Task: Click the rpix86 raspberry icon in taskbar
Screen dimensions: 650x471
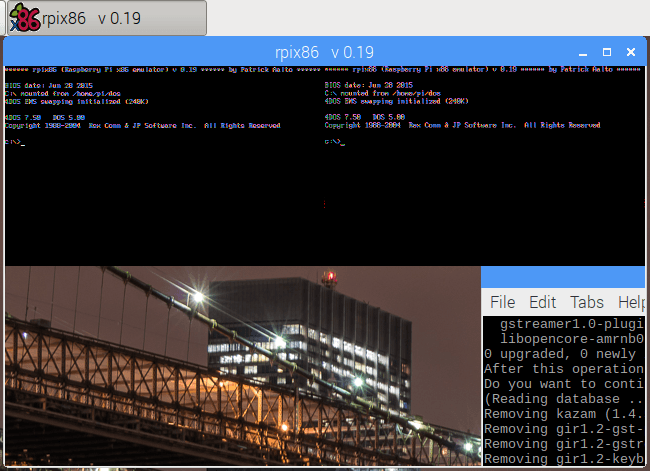Action: [25, 18]
